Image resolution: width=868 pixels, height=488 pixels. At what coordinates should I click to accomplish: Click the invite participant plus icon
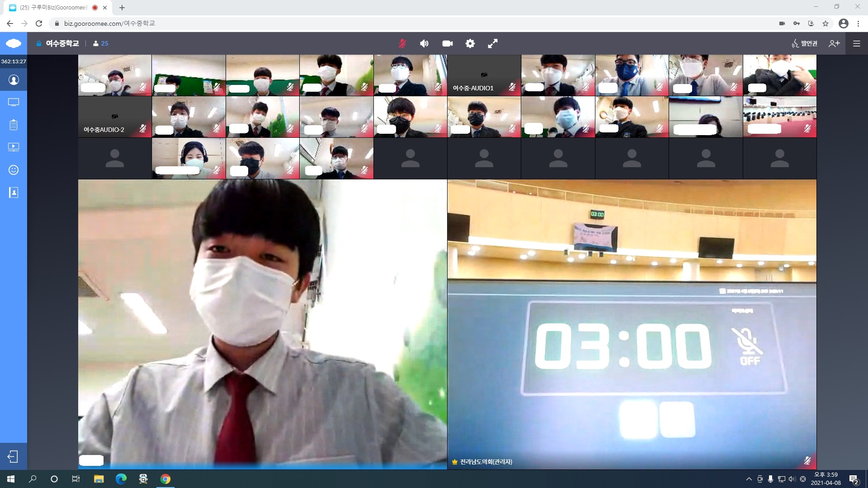pyautogui.click(x=834, y=43)
